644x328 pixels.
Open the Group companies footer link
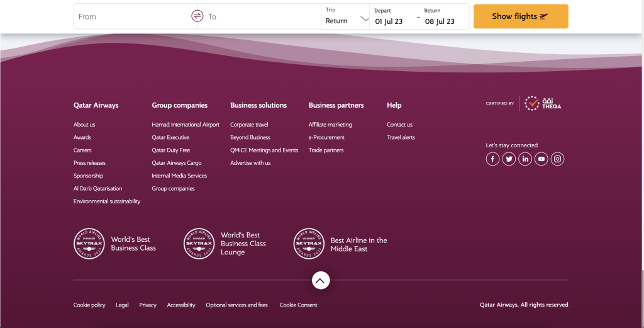pyautogui.click(x=174, y=188)
